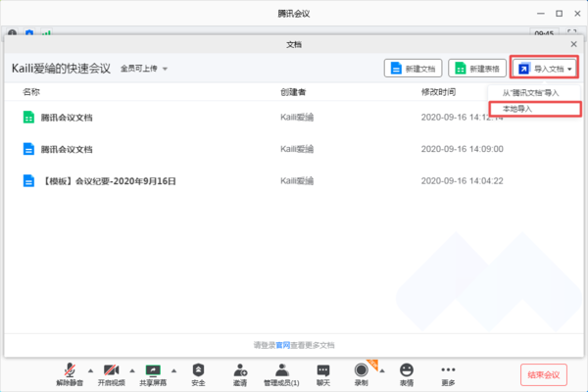The image size is (588, 392).
Task: Minimize the 腾讯会议 window
Action: pos(540,14)
